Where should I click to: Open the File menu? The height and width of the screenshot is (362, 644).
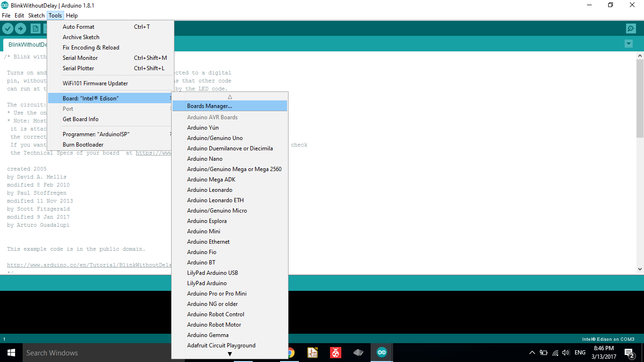pos(6,16)
